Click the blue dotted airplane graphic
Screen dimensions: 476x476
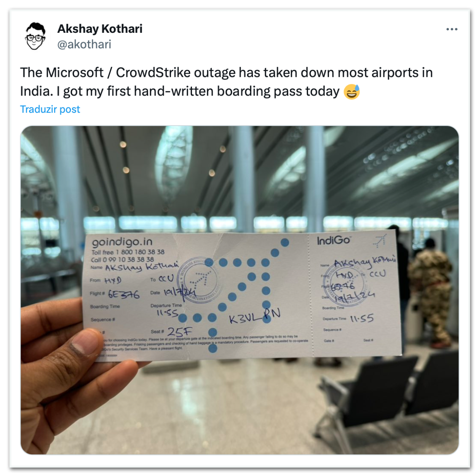236,292
